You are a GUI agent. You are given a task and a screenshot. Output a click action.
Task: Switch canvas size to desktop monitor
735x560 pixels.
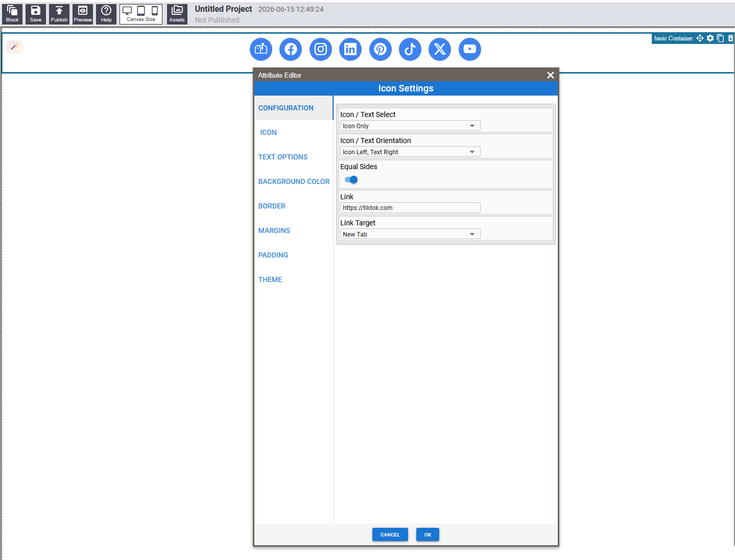tap(127, 11)
